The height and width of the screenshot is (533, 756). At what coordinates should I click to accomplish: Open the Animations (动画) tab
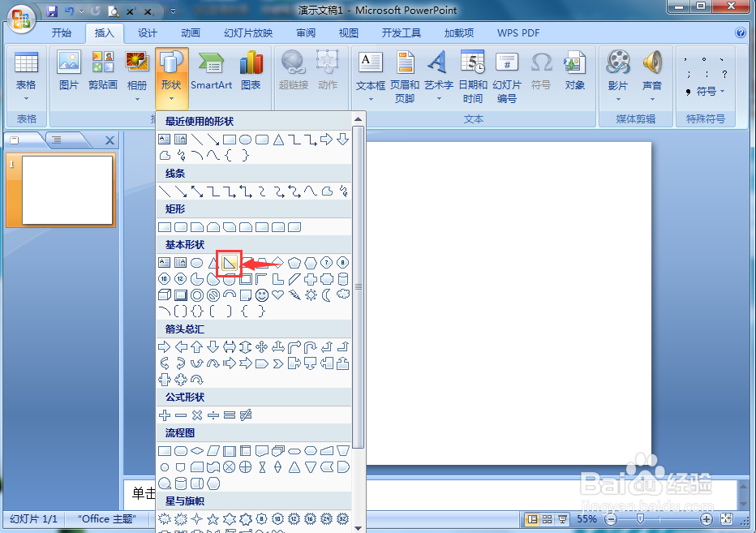point(191,32)
